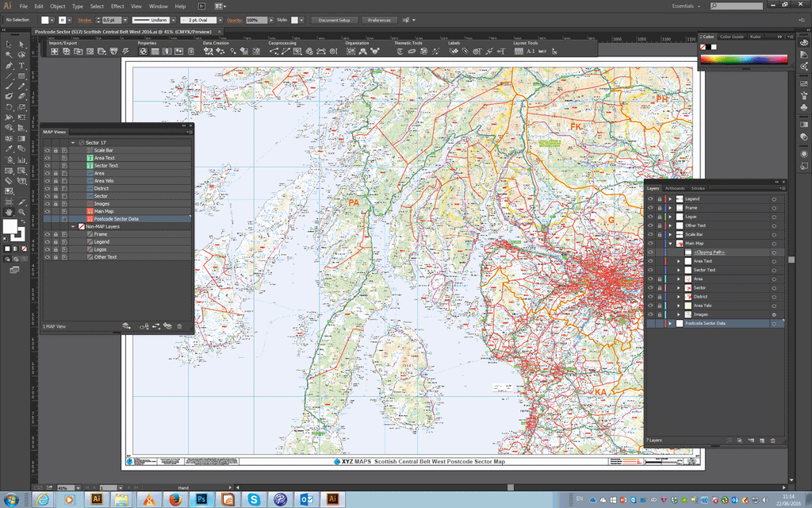
Task: Unlock the Logos layer in MAP Views panel
Action: pyautogui.click(x=56, y=249)
